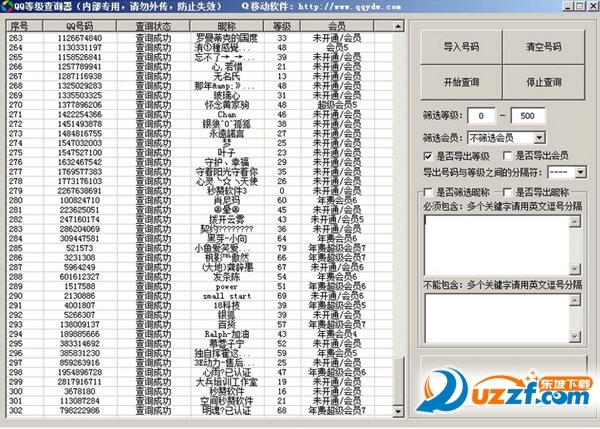The image size is (600, 429).
Task: Click inside the 不能包含 keywords text box
Action: (x=497, y=318)
